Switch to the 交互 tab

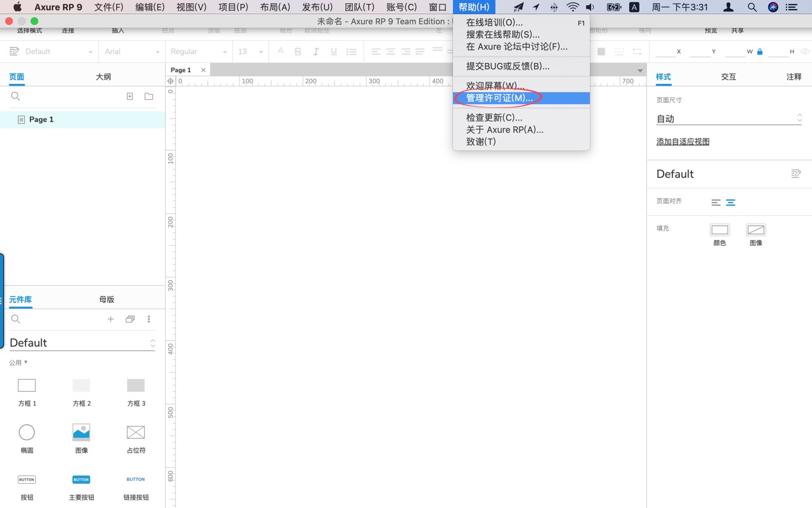click(x=728, y=77)
